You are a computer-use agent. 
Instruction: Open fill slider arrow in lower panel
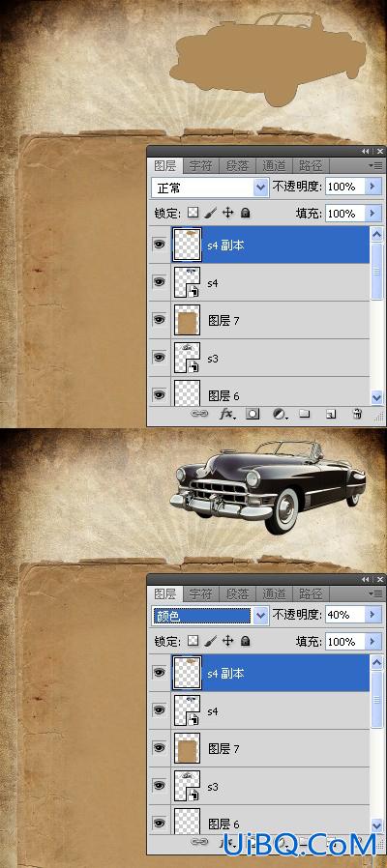pos(373,642)
